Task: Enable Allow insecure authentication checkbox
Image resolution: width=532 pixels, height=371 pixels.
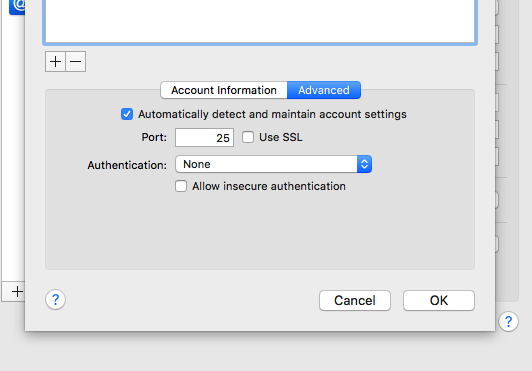Action: click(181, 186)
